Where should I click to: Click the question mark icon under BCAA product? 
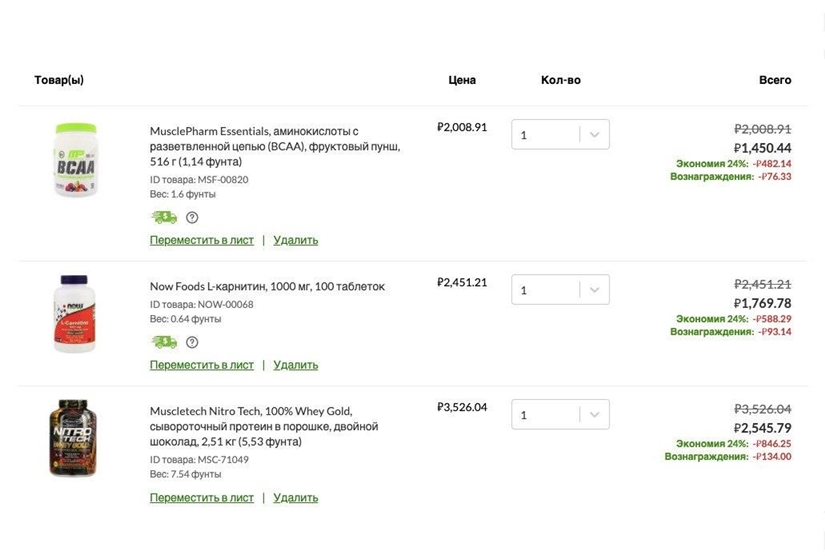[x=192, y=217]
